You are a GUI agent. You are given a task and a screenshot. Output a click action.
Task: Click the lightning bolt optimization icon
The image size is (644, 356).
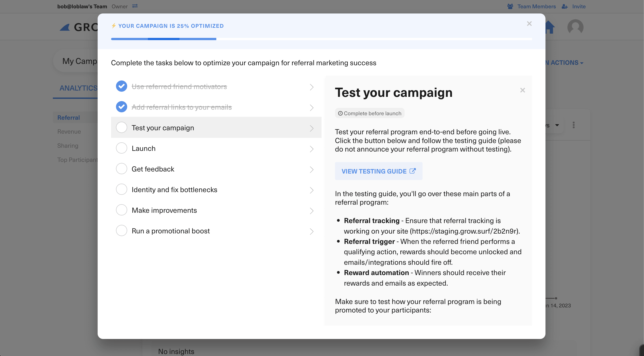click(x=113, y=26)
